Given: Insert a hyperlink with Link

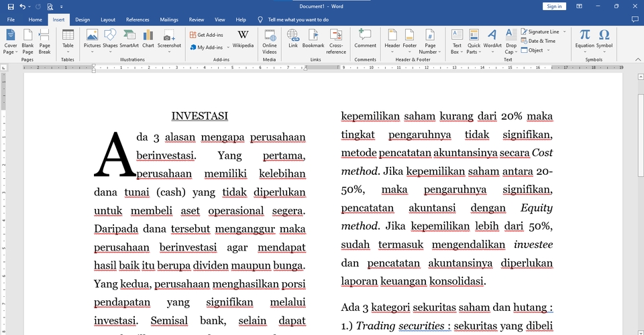Looking at the screenshot, I should click(293, 40).
